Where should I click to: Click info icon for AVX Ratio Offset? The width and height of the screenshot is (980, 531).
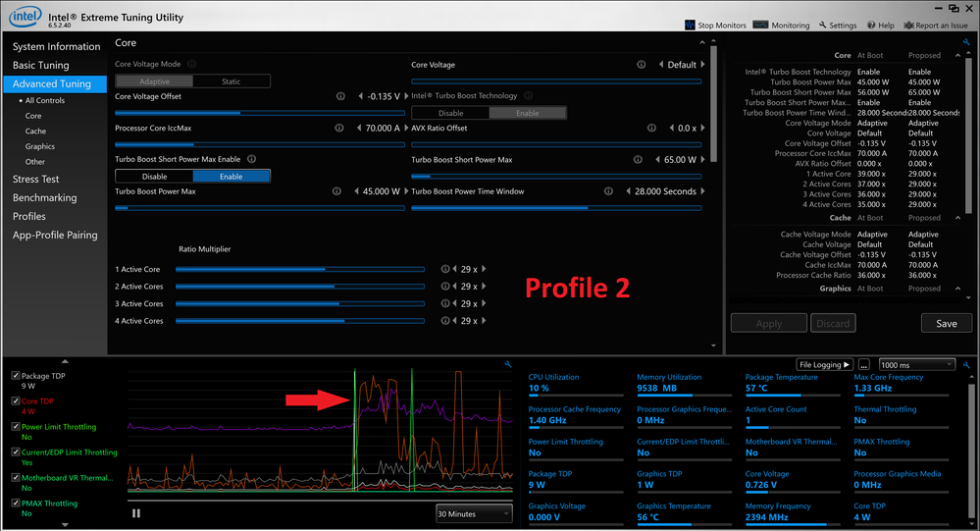652,128
